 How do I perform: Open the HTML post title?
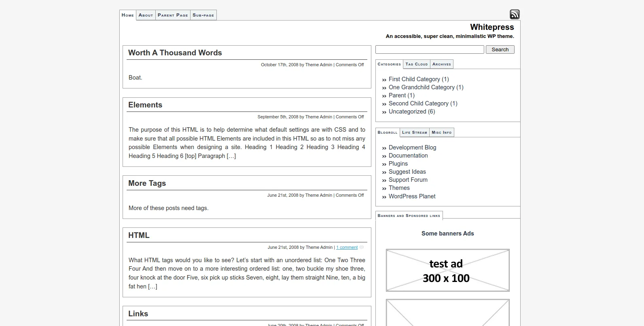click(x=139, y=235)
